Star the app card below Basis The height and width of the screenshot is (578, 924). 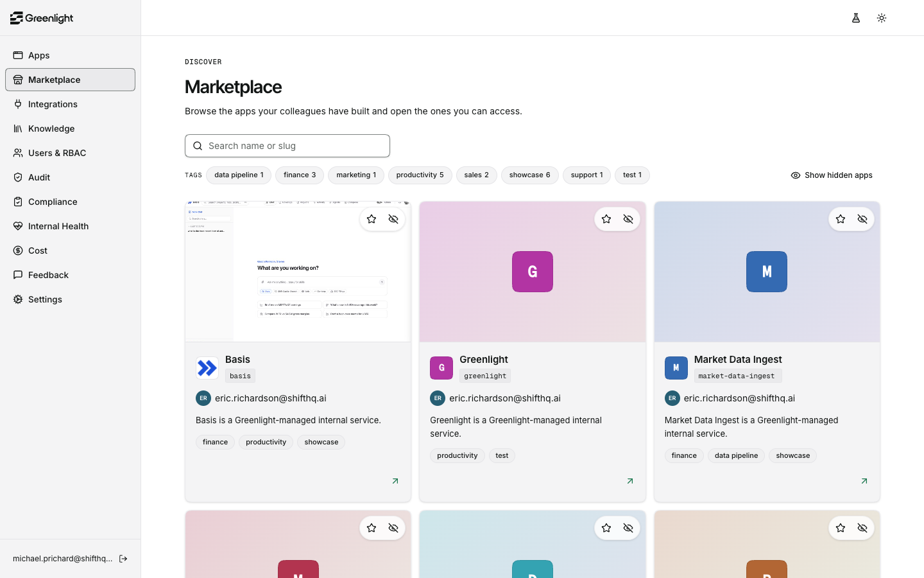[x=372, y=528]
